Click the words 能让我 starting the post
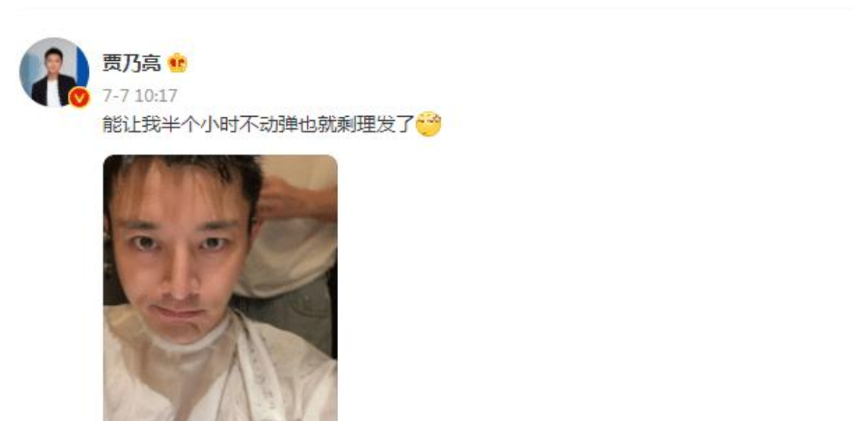 [130, 125]
